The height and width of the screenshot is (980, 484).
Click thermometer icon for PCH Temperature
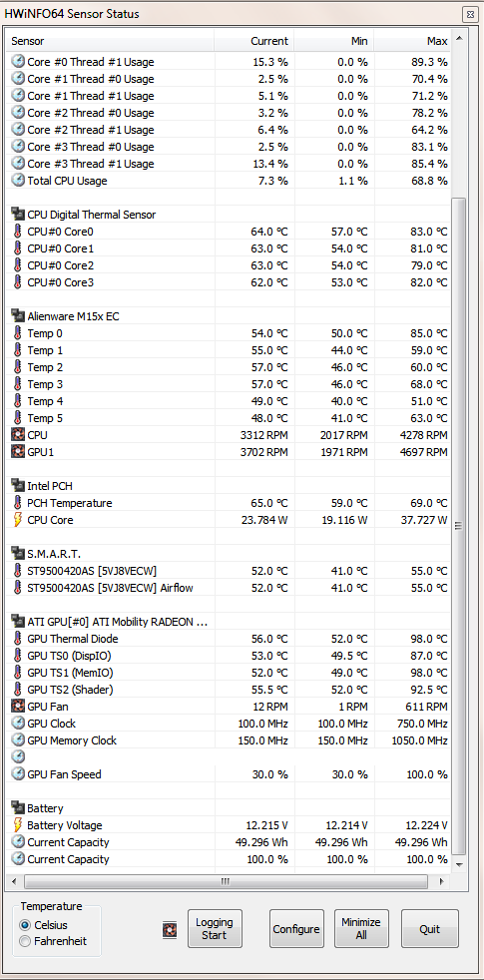(18, 503)
